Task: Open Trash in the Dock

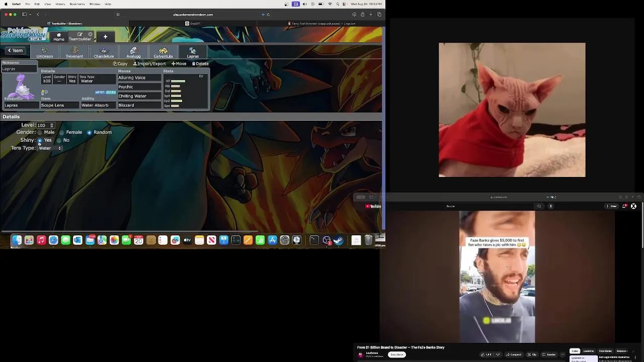Action: click(368, 240)
